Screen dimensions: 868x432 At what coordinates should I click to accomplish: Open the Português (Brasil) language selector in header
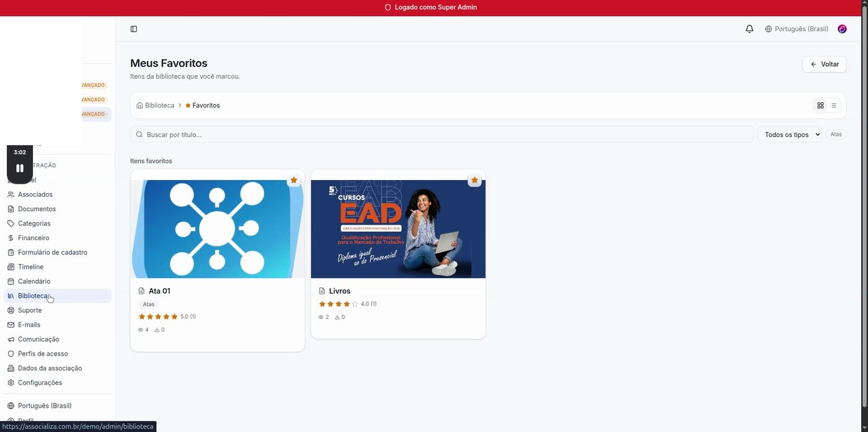point(797,29)
